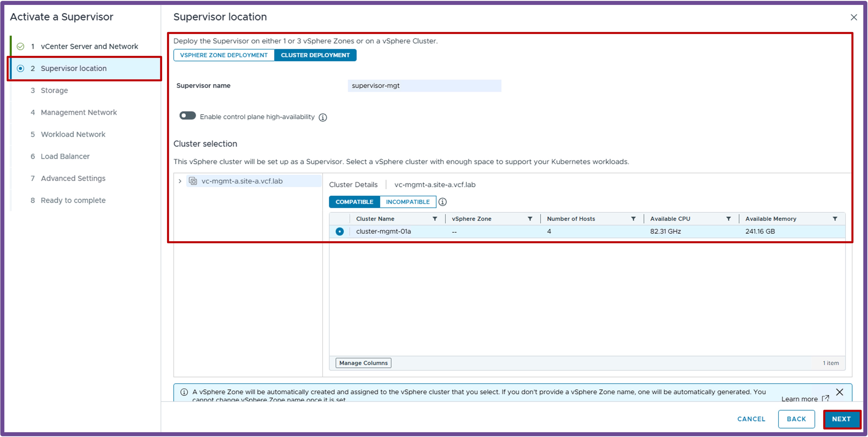Click the Available CPU column header
The image size is (868, 437).
670,219
